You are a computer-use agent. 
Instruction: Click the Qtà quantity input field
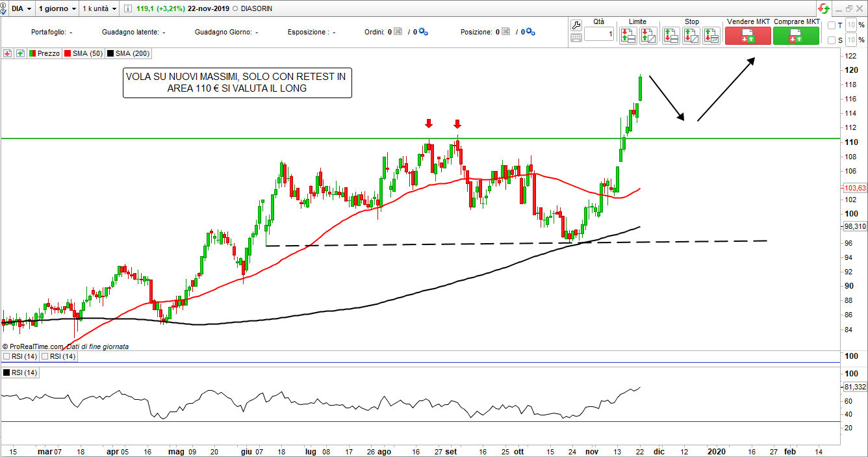coord(598,34)
